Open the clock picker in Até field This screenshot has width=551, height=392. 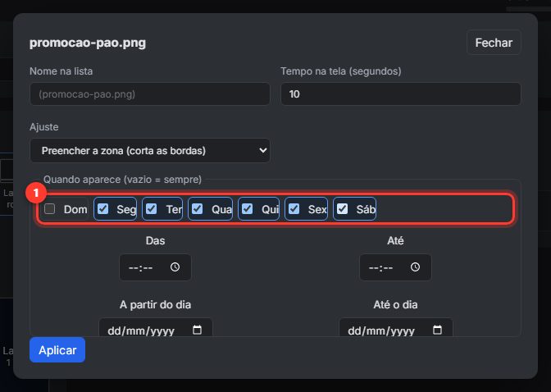tap(415, 267)
